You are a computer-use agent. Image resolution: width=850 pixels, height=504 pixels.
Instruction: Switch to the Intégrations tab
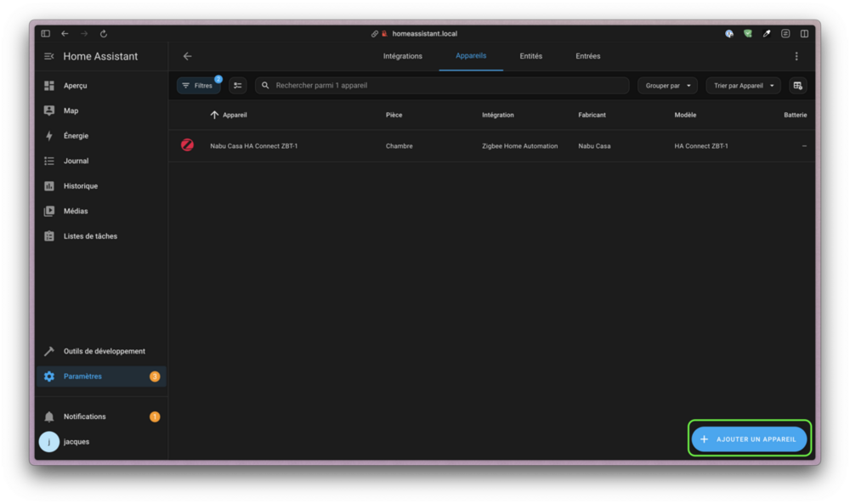(x=403, y=56)
